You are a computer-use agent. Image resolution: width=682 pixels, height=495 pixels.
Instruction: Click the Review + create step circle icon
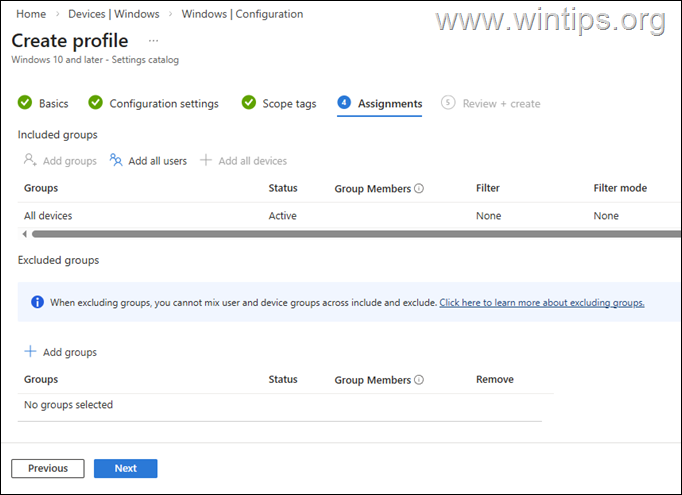click(448, 103)
